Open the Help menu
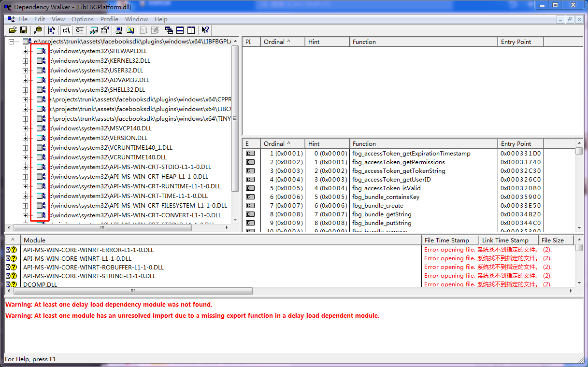588x367 pixels. (x=161, y=19)
